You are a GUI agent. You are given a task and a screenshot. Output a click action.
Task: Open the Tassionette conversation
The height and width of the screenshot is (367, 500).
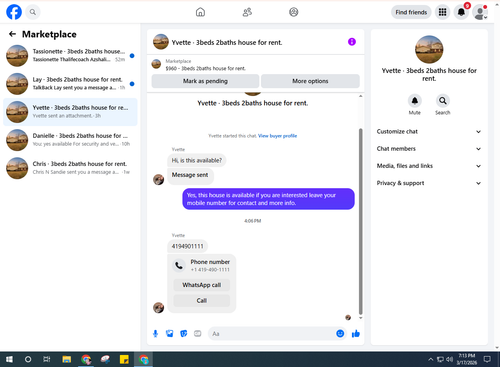[x=70, y=55]
